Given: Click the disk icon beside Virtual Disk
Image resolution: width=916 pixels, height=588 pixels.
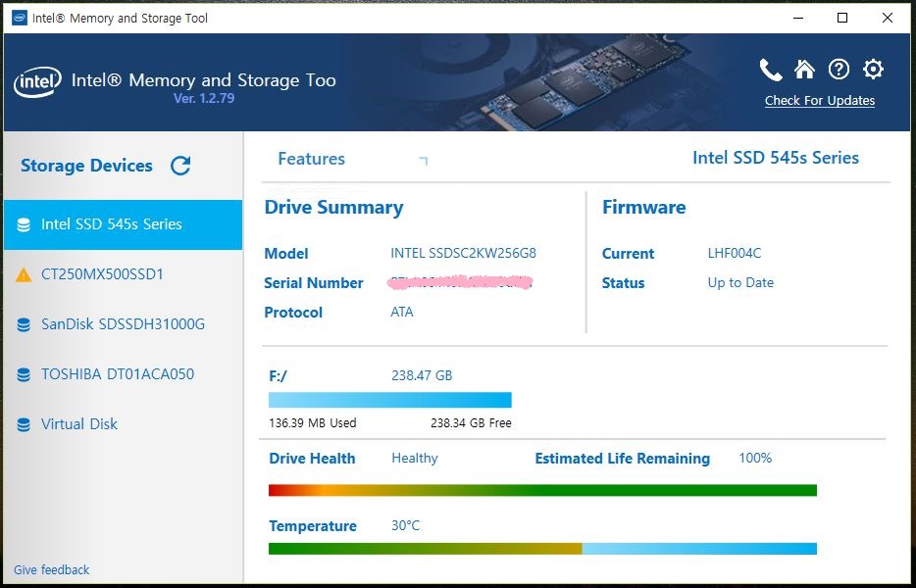Looking at the screenshot, I should coord(24,424).
